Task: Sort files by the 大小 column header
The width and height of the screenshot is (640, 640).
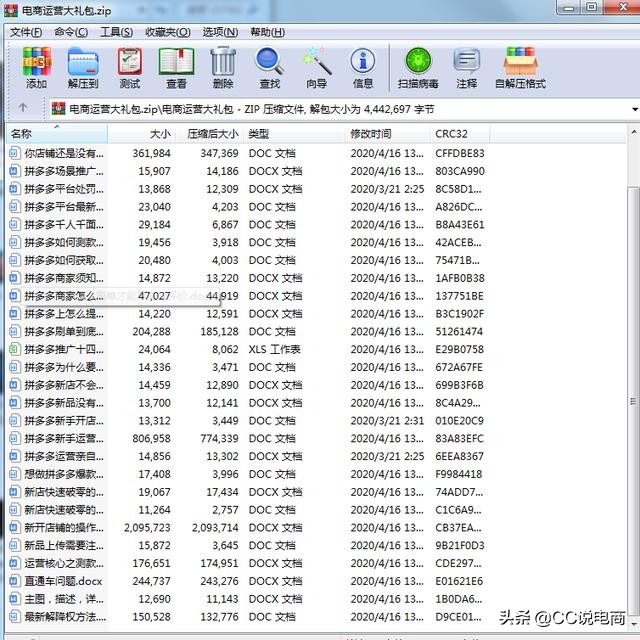Action: coord(142,133)
